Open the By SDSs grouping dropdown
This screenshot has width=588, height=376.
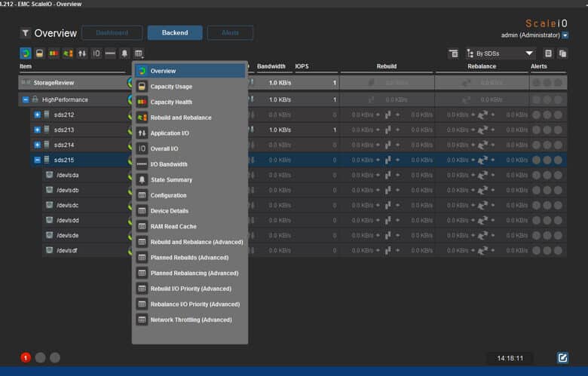[501, 53]
